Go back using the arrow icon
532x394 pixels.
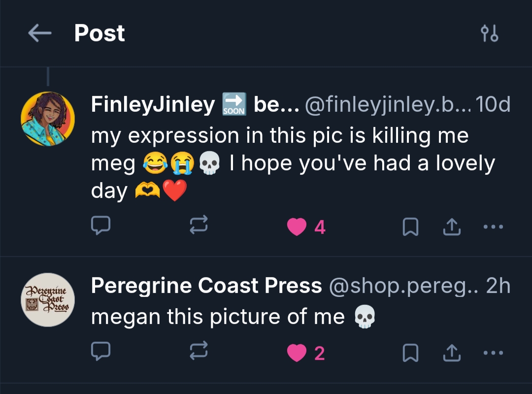(40, 33)
